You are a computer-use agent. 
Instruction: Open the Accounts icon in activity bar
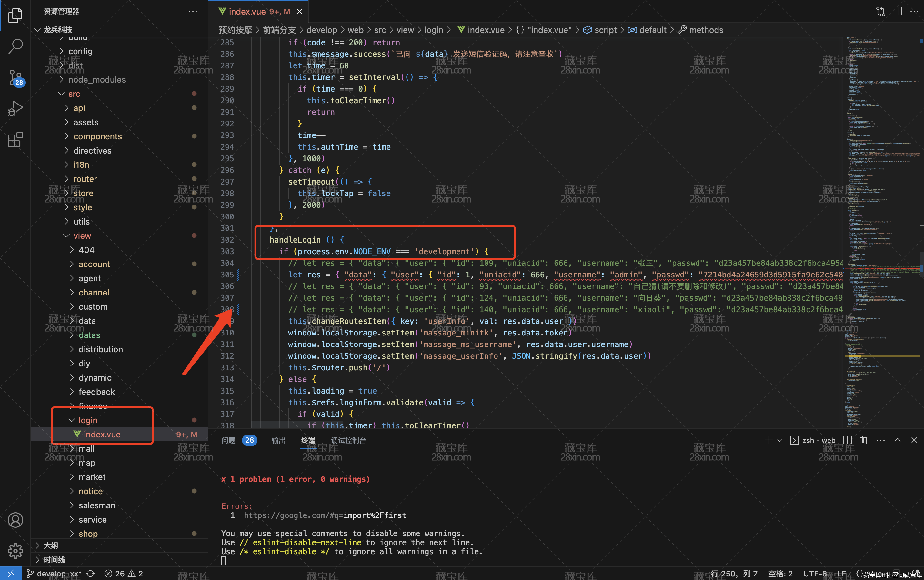(x=15, y=520)
